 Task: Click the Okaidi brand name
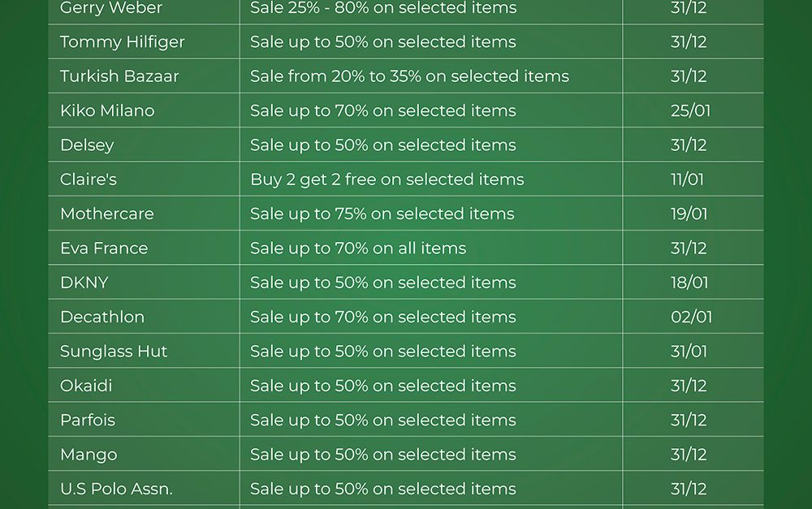[86, 386]
